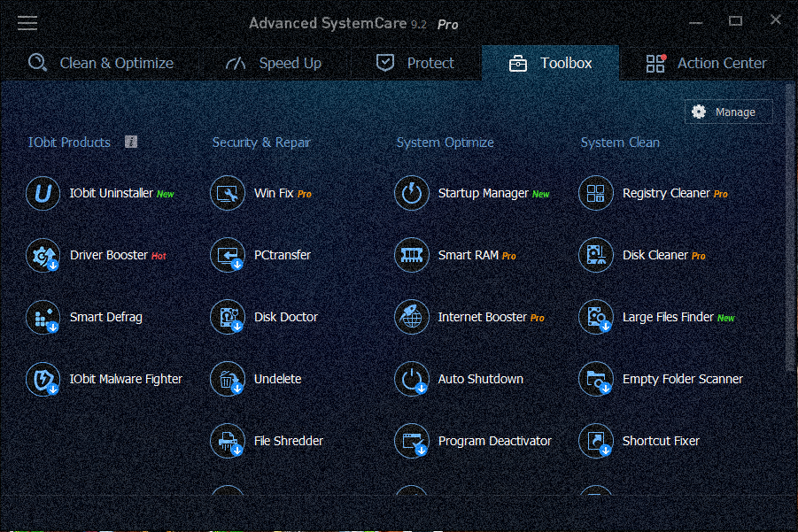This screenshot has width=798, height=532.
Task: Click "Shortcut Fixer" label text
Action: pos(661,442)
